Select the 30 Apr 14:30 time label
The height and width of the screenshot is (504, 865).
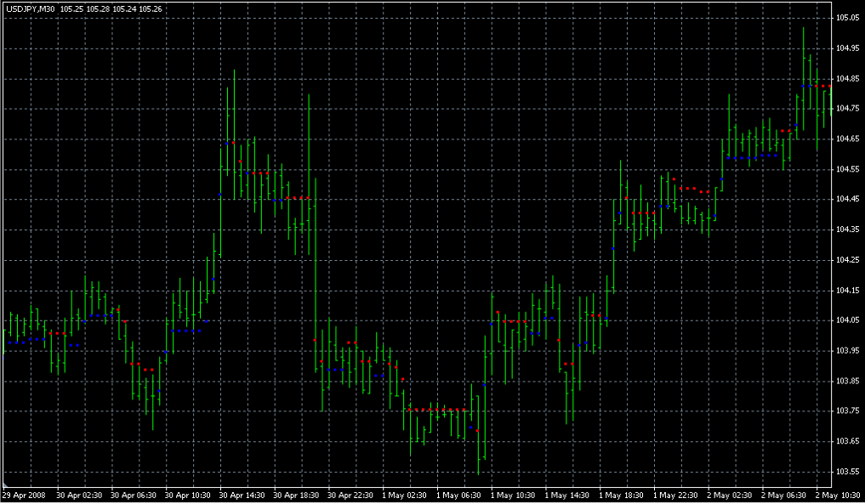click(x=242, y=495)
